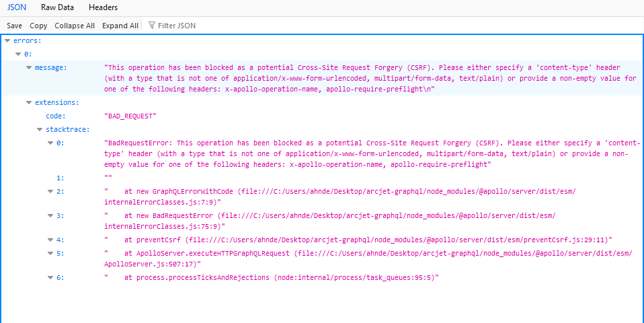Switch to the Raw Data tab
The width and height of the screenshot is (644, 323).
pyautogui.click(x=57, y=7)
